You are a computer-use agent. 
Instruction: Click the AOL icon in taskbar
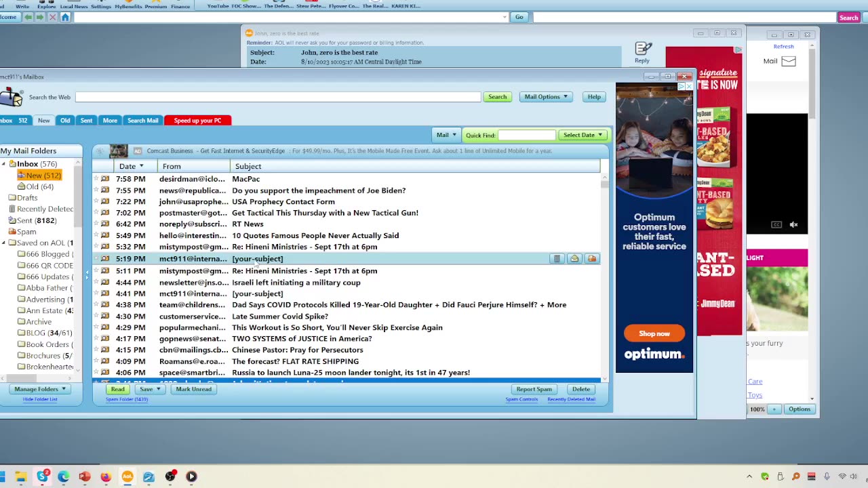tap(127, 476)
